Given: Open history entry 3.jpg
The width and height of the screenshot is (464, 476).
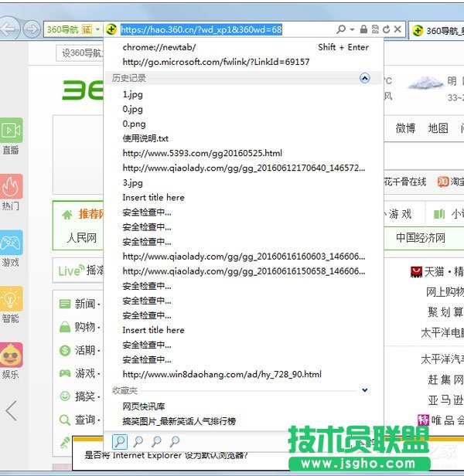Looking at the screenshot, I should (x=132, y=183).
